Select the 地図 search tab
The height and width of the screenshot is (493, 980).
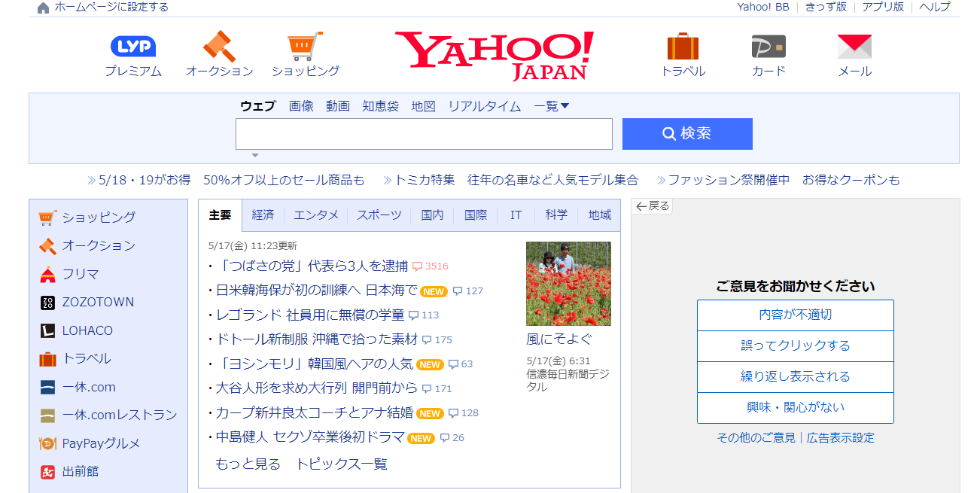424,106
